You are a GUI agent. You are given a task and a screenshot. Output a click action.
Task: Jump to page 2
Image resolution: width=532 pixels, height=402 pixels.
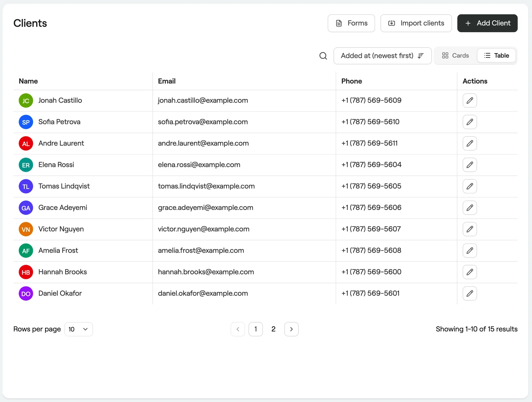click(x=273, y=329)
